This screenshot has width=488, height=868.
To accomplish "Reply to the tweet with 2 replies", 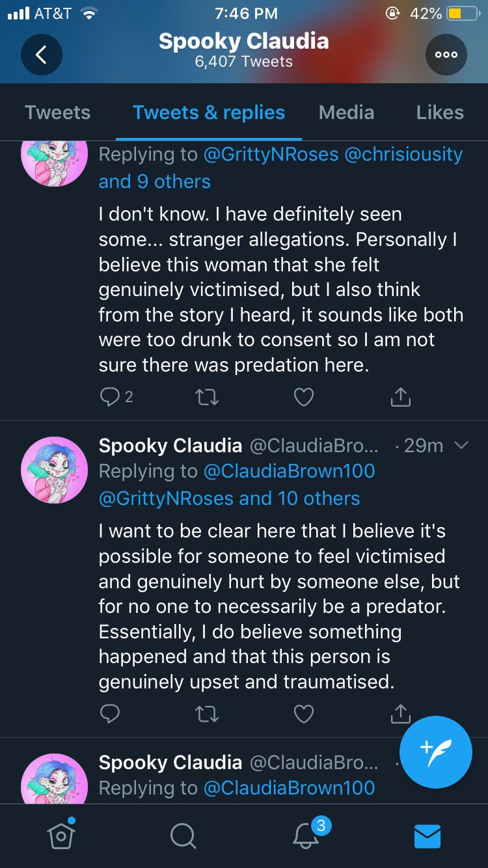I will [x=111, y=396].
